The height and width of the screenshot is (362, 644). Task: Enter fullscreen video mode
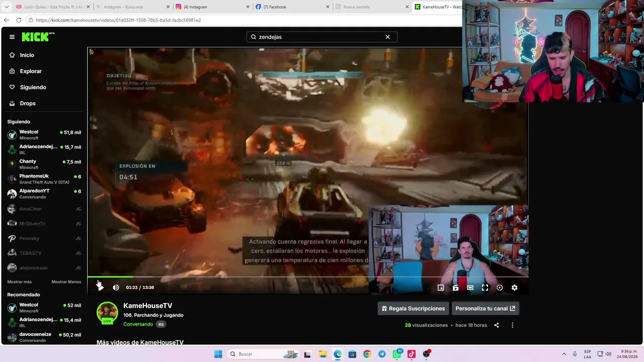click(x=485, y=288)
